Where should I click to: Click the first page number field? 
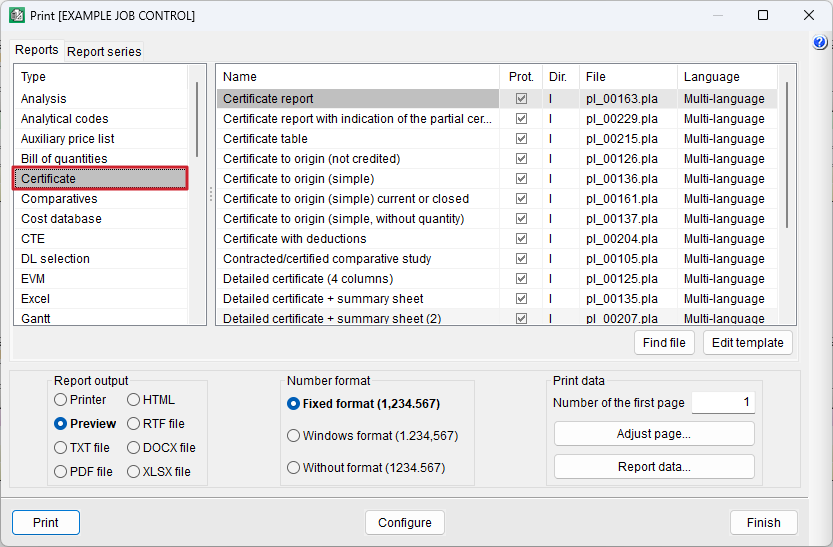click(x=723, y=402)
